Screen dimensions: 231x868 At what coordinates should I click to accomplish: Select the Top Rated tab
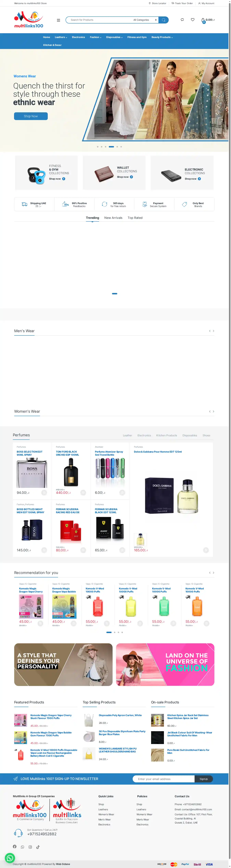(x=135, y=218)
